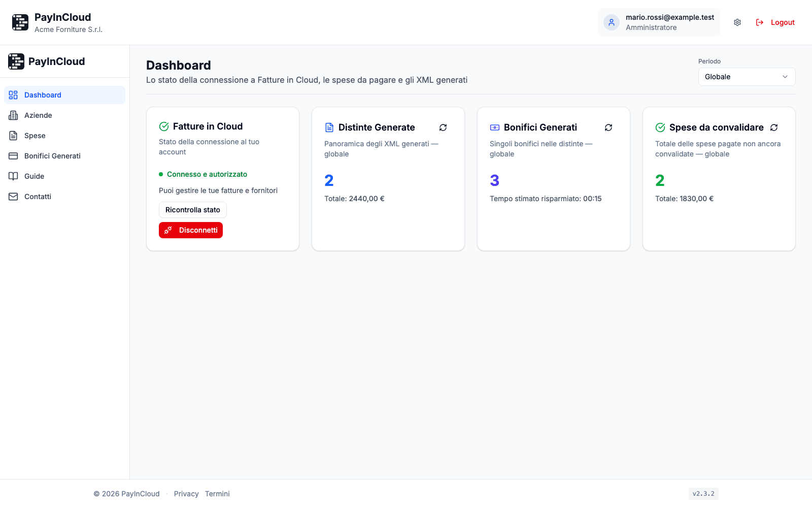Click the v2.3.2 version badge
Image resolution: width=812 pixels, height=508 pixels.
(703, 494)
